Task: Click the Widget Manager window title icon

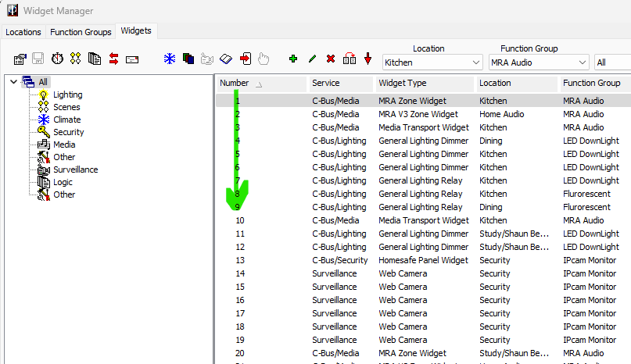Action: [13, 10]
